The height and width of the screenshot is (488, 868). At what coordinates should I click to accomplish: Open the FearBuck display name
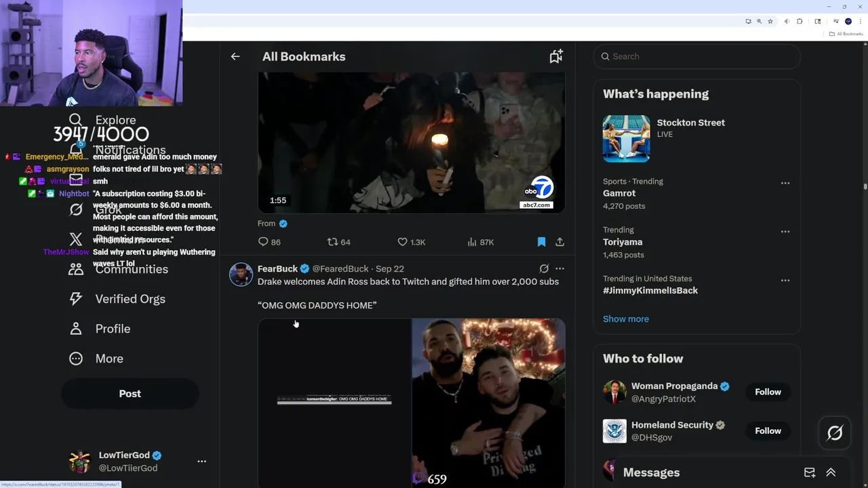click(x=277, y=269)
